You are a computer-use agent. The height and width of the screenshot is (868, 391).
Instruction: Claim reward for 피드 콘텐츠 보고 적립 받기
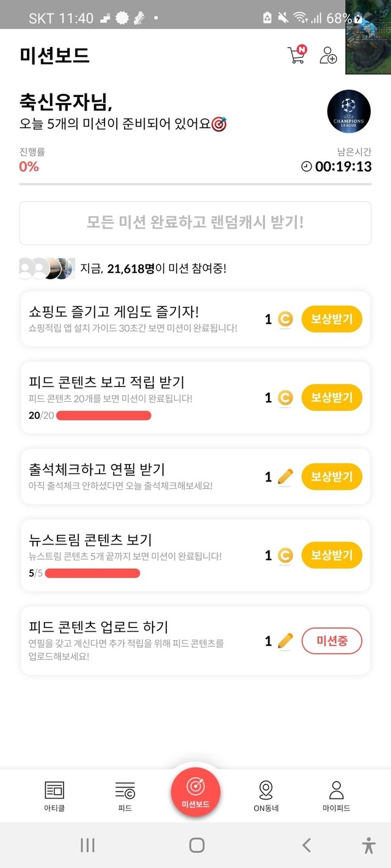[x=332, y=398]
